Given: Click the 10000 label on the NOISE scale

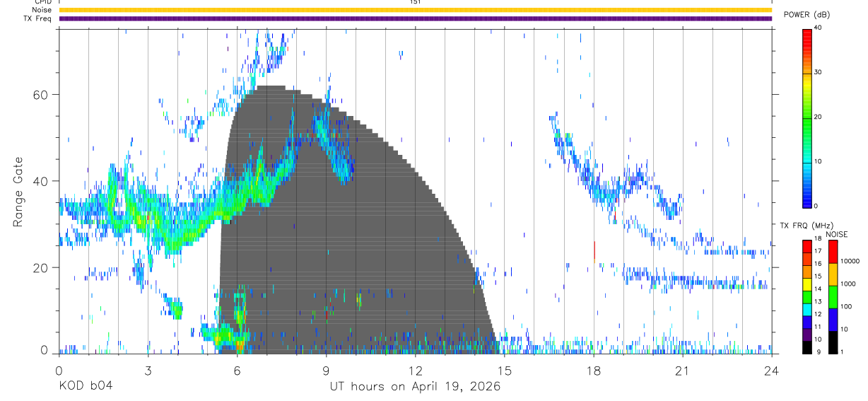Looking at the screenshot, I should [x=852, y=261].
